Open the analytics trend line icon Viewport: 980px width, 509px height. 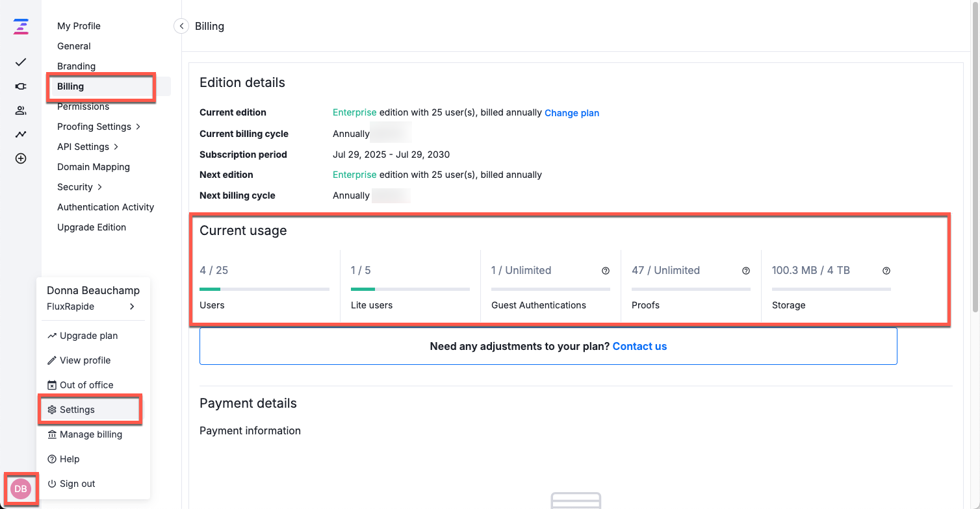pyautogui.click(x=21, y=134)
